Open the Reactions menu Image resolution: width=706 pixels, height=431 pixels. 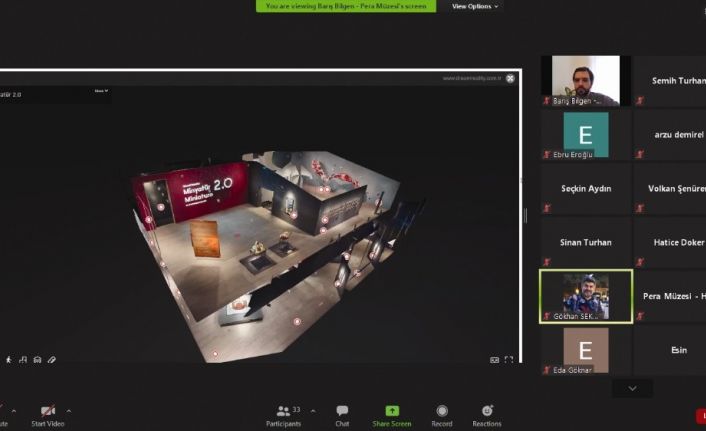(x=487, y=415)
